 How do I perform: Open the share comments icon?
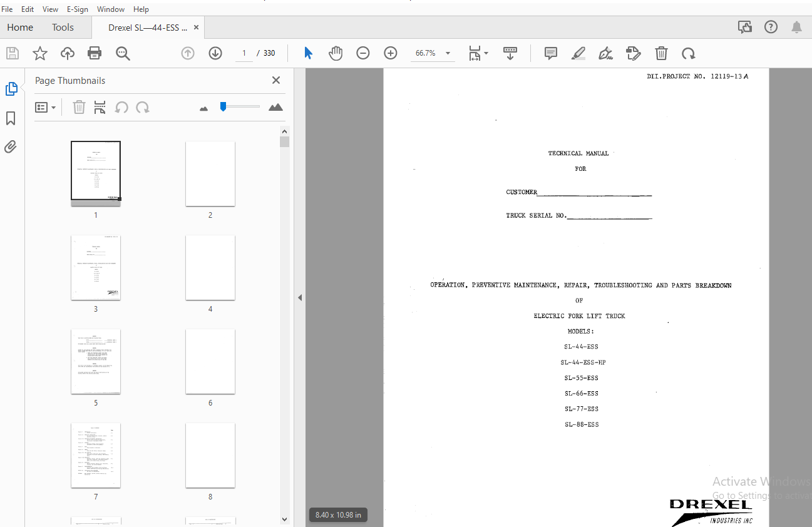pyautogui.click(x=744, y=27)
